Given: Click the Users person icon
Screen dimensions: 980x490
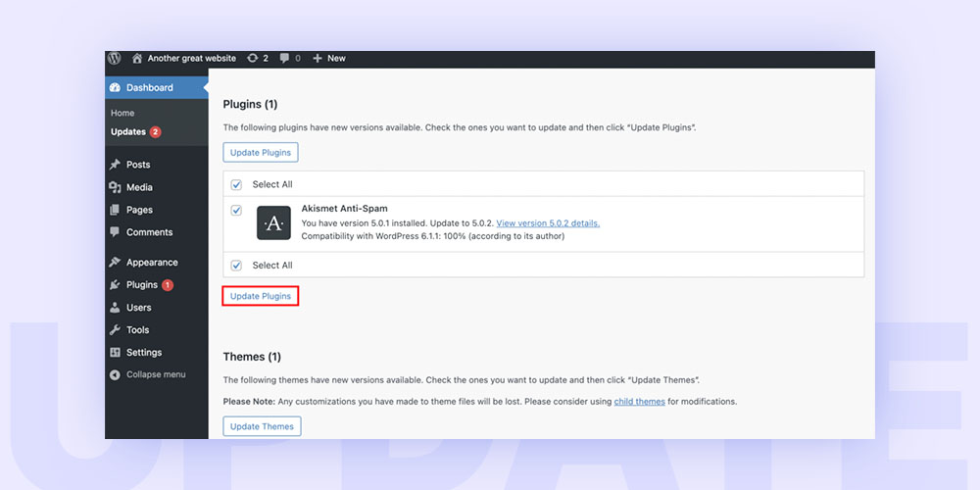Looking at the screenshot, I should point(115,307).
